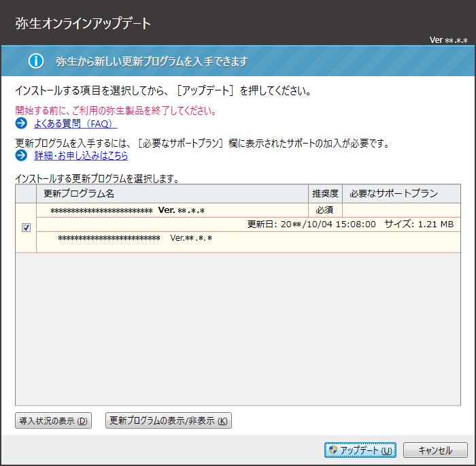Open the よくある質問（FAQ） link
This screenshot has width=476, height=466.
click(x=75, y=123)
